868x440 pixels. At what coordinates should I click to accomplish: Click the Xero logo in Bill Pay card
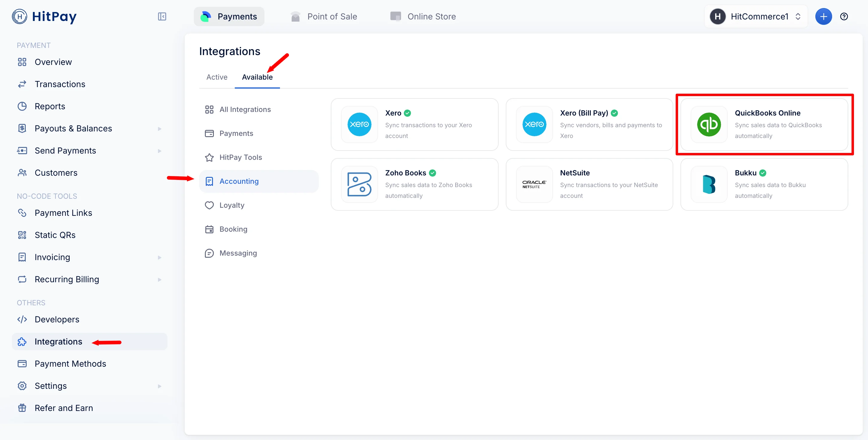[x=534, y=125]
